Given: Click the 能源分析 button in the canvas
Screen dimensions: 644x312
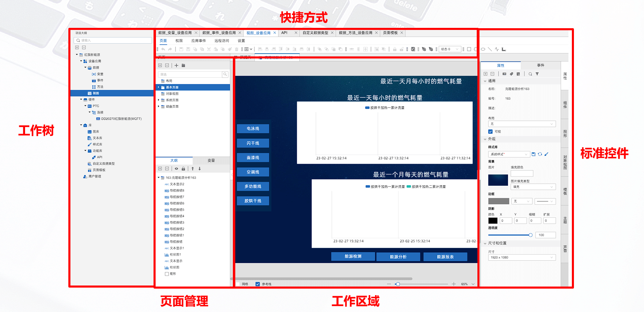Looking at the screenshot, I should pos(398,257).
